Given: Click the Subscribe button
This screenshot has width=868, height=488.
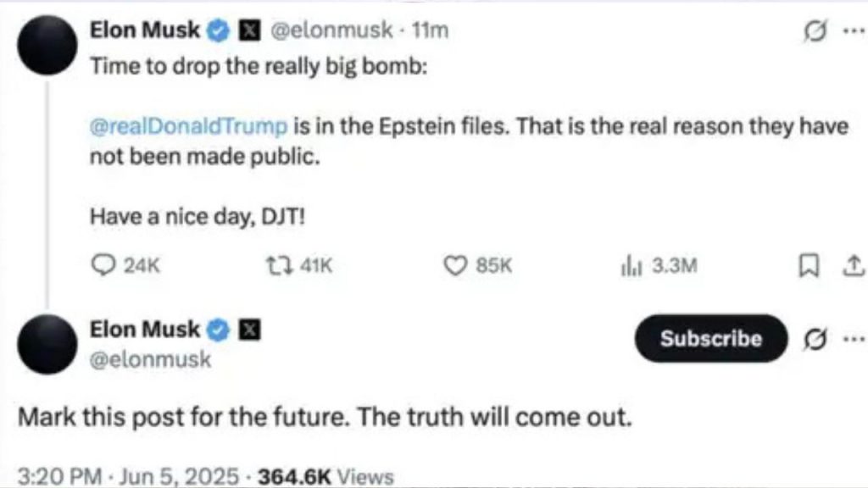Looking at the screenshot, I should pyautogui.click(x=710, y=339).
